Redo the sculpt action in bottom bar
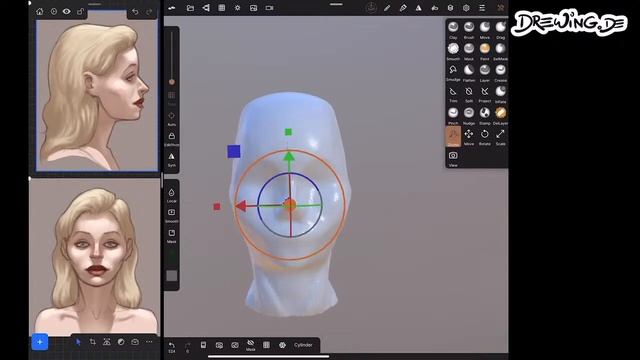The width and height of the screenshot is (640, 360). click(187, 347)
